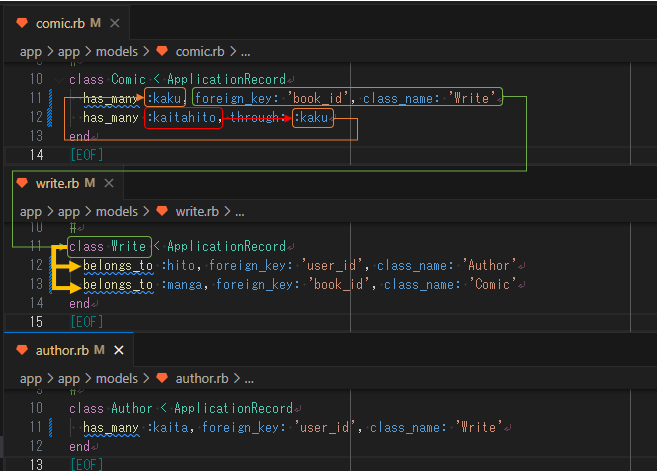Open the models breadcrumb in the write.rb editor

coord(117,212)
